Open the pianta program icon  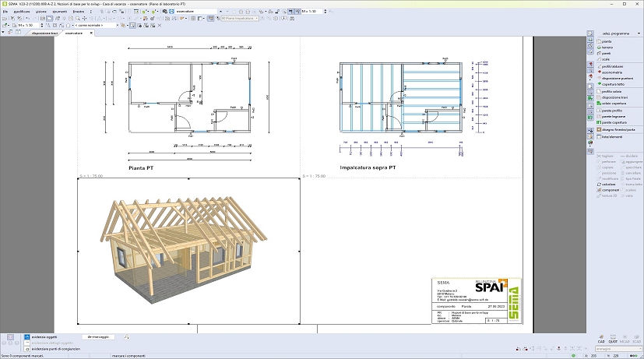coord(597,41)
